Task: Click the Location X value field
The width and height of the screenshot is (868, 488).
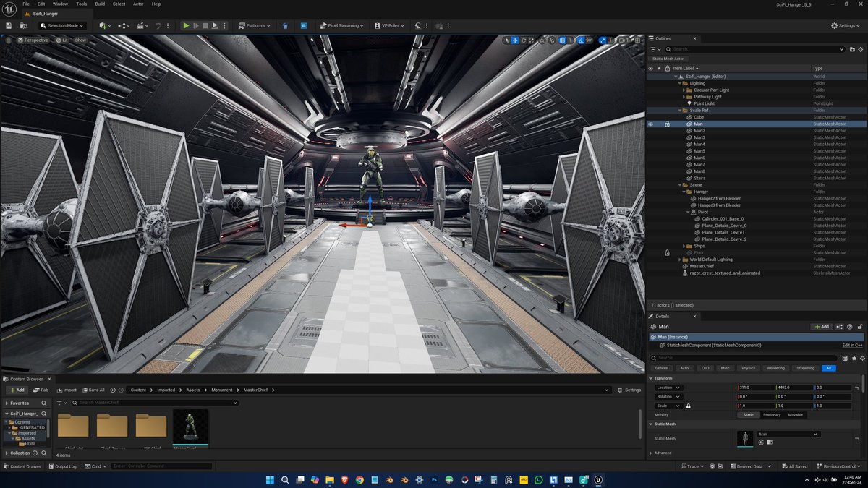Action: (x=754, y=388)
